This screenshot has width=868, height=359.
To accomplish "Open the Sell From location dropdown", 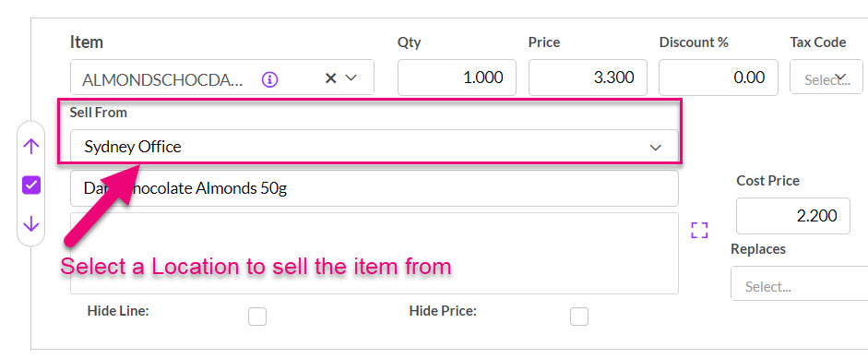I will [375, 147].
